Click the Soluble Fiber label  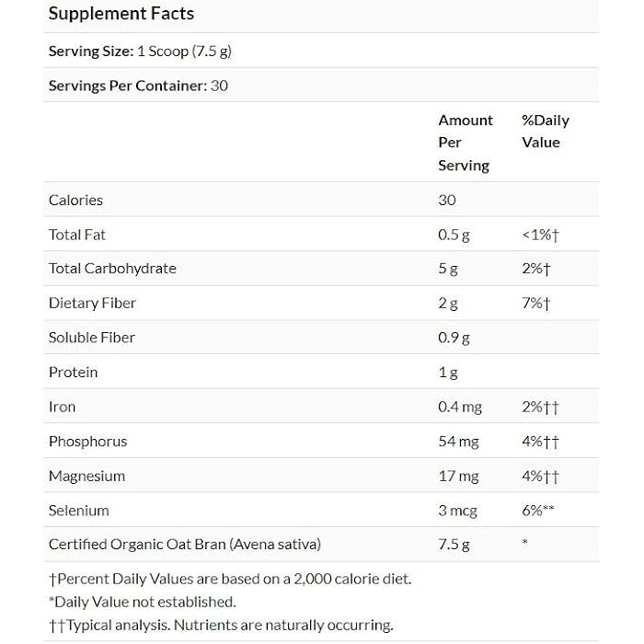click(92, 338)
